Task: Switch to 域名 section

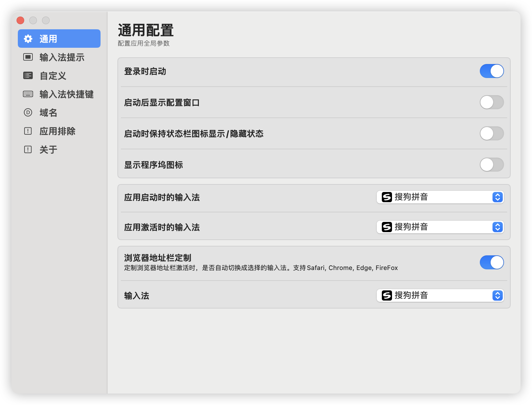Action: [x=59, y=113]
